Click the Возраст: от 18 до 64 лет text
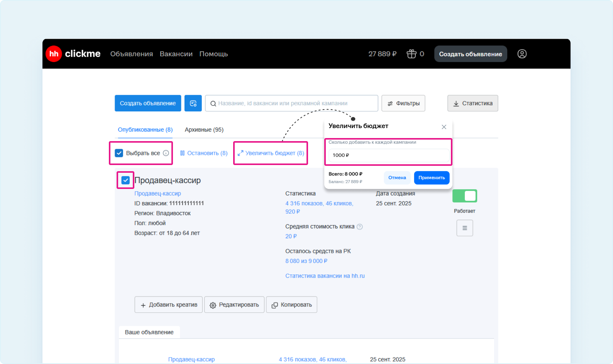Image resolution: width=613 pixels, height=364 pixels. 167,233
